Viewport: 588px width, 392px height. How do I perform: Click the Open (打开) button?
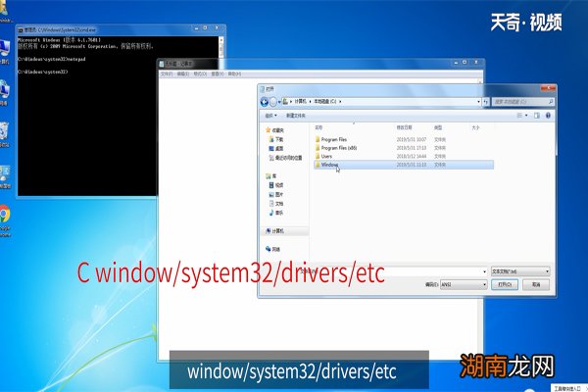point(505,285)
